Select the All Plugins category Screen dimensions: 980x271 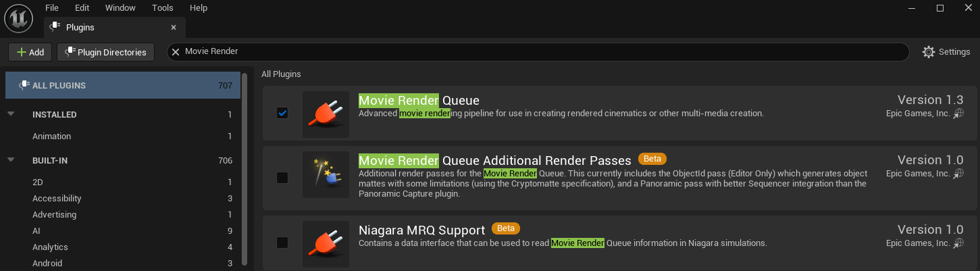122,85
